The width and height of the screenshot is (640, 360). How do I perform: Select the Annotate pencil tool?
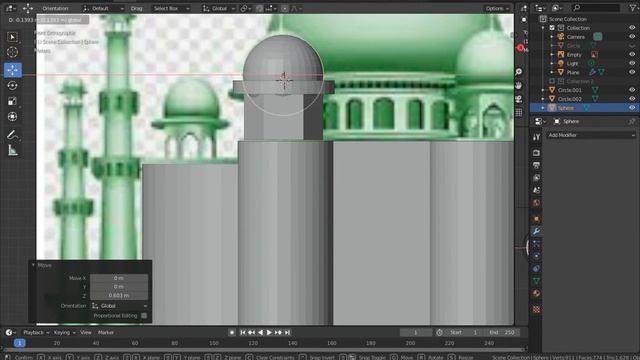[x=13, y=135]
